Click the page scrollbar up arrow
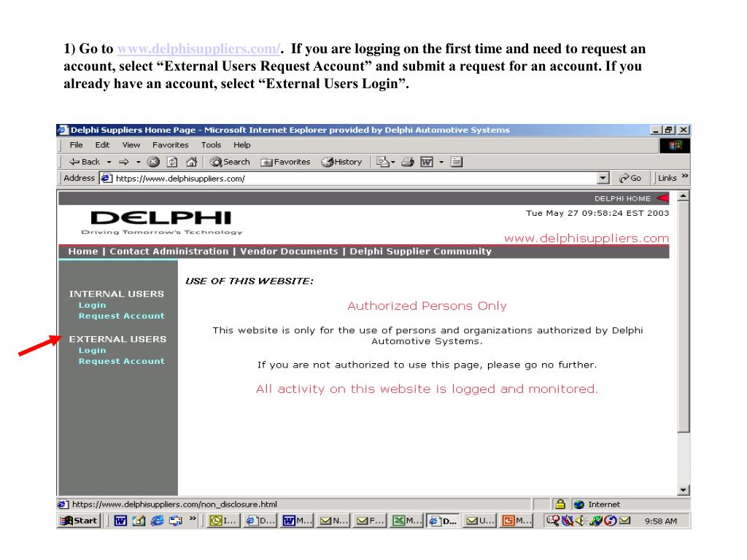 click(683, 195)
